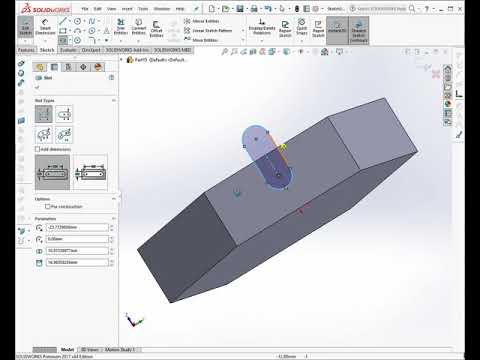The width and height of the screenshot is (480, 360).
Task: Choose the Centerpoint Straight Slot type
Action: click(x=64, y=114)
